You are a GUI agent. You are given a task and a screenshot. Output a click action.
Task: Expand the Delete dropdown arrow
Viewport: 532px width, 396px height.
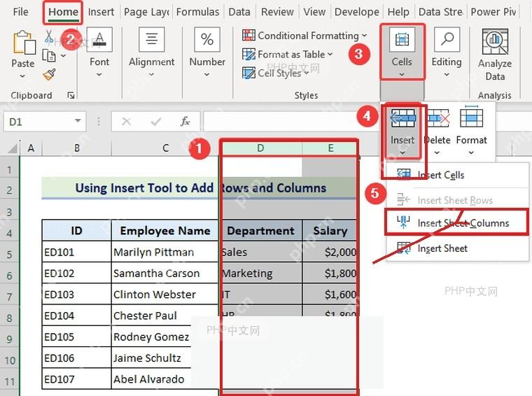[x=437, y=153]
